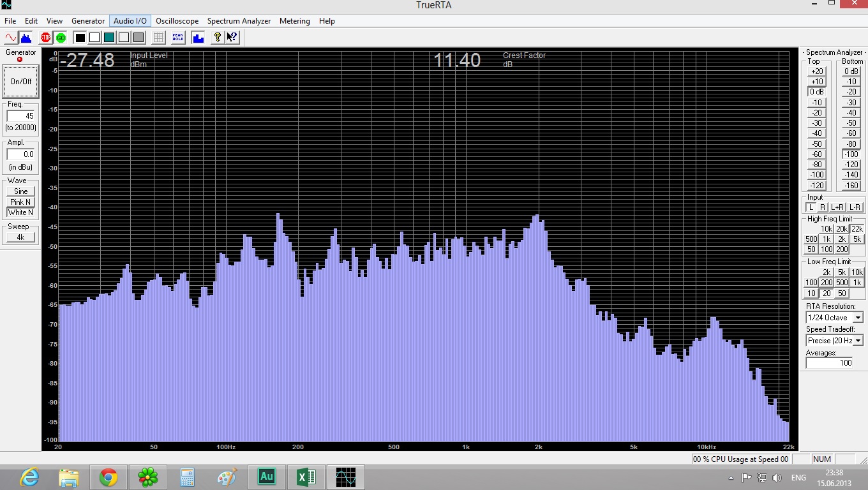Open the Help menu
This screenshot has width=868, height=490.
pyautogui.click(x=327, y=21)
